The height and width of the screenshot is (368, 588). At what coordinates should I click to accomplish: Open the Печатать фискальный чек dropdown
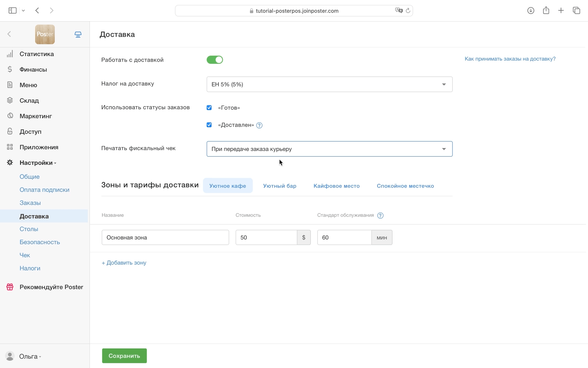click(x=329, y=149)
